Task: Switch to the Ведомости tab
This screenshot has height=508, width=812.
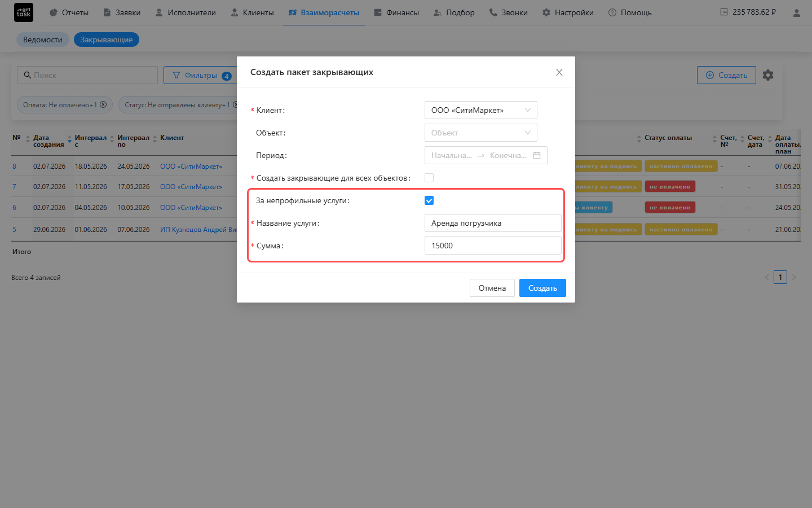Action: 43,40
